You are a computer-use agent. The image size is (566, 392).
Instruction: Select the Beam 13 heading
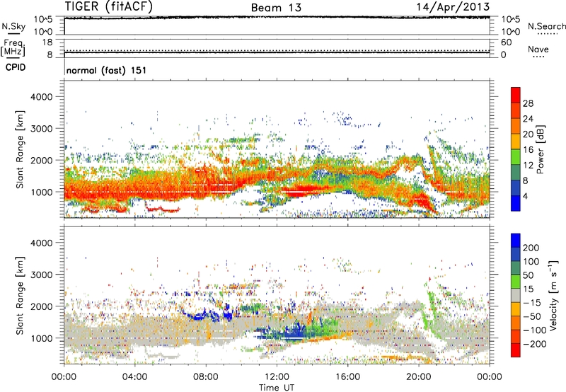[x=276, y=8]
